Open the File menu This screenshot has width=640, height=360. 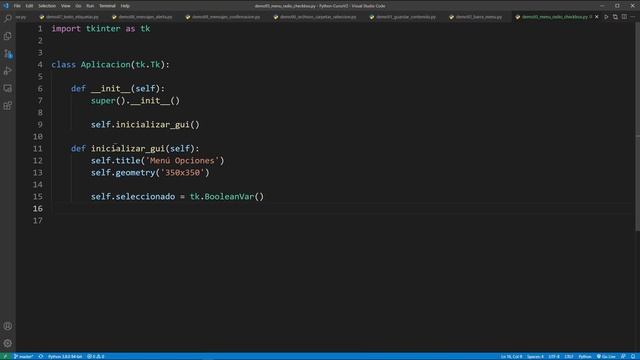17,6
